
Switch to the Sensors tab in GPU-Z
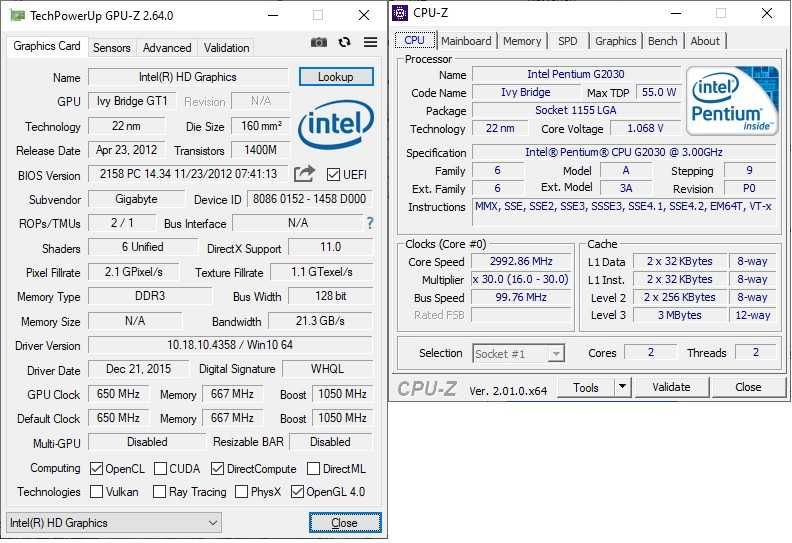[x=112, y=48]
